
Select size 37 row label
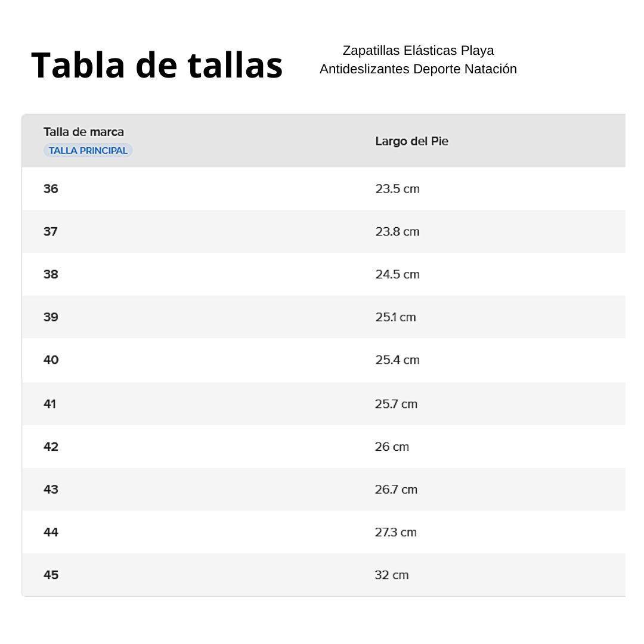pyautogui.click(x=51, y=231)
